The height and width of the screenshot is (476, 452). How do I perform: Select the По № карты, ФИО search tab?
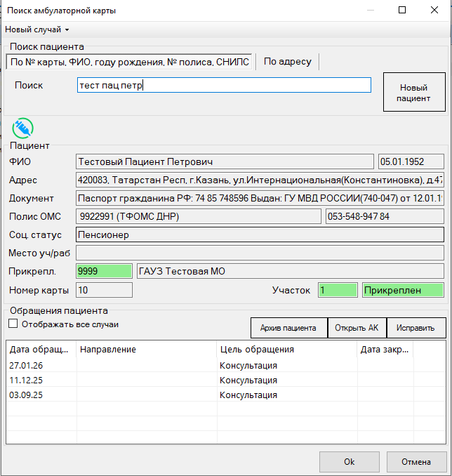click(x=129, y=62)
